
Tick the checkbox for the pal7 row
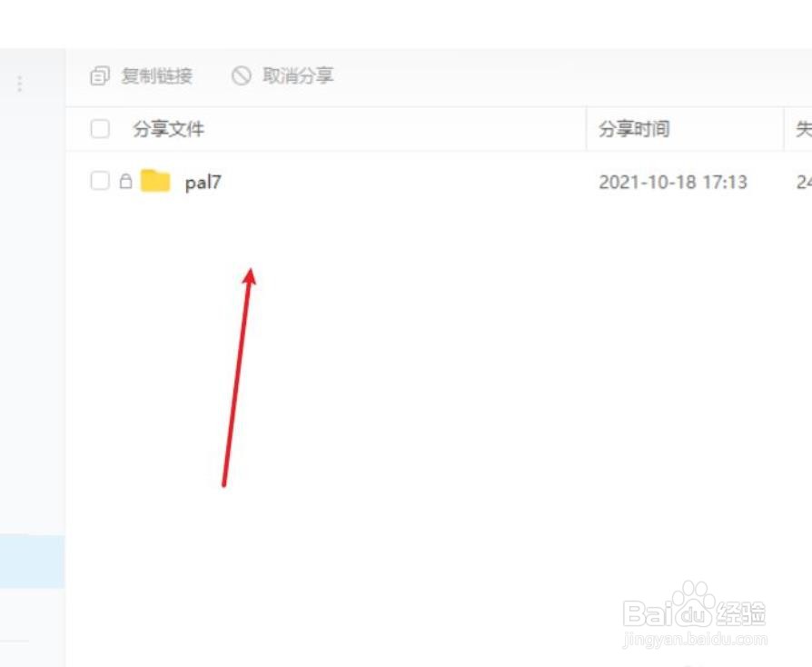click(x=100, y=181)
